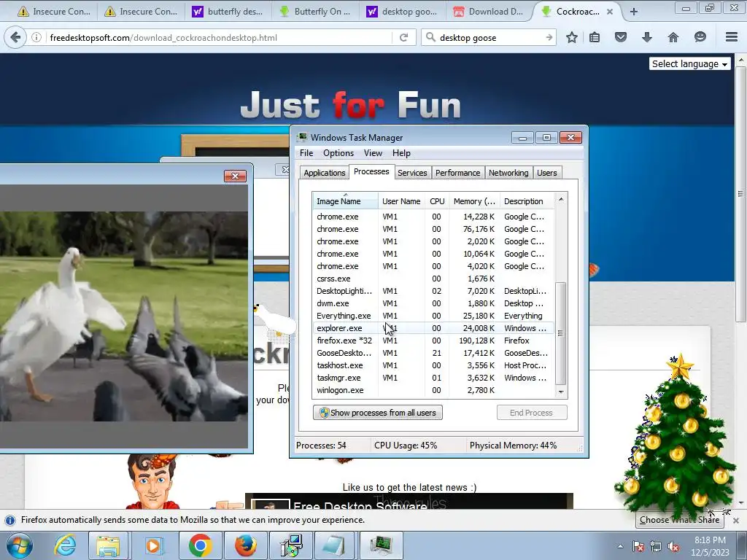
Task: Click the home icon in Firefox toolbar
Action: 673,37
